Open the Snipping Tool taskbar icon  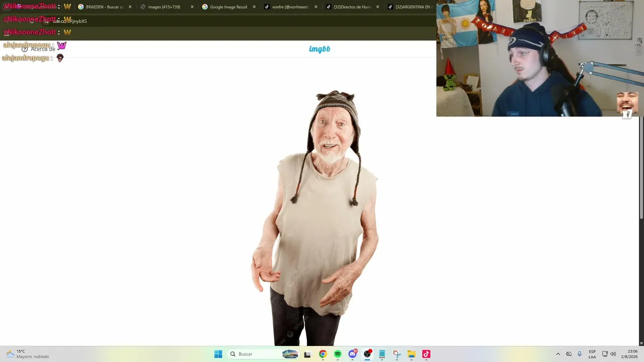pyautogui.click(x=396, y=354)
